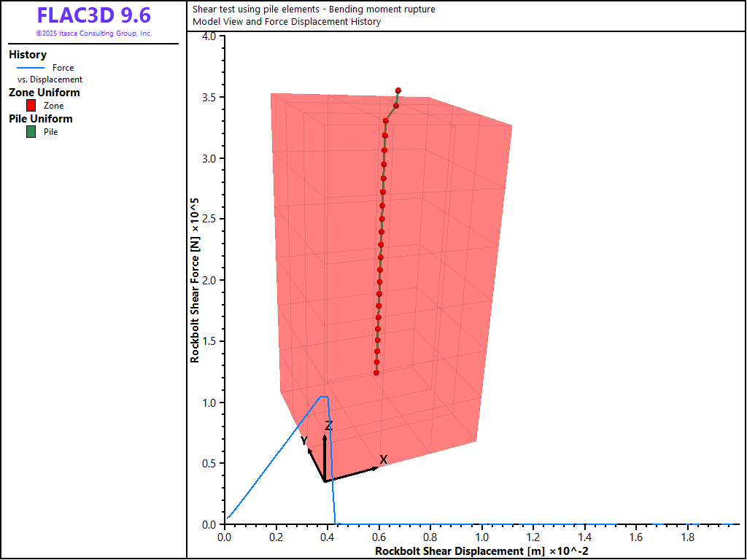The height and width of the screenshot is (560, 747).
Task: Click the FLAC3D 9.6 logo text
Action: click(x=93, y=16)
